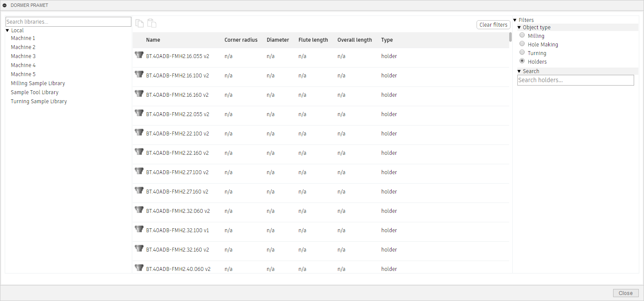This screenshot has height=301, width=644.
Task: Open Milling Sample Library
Action: (38, 83)
